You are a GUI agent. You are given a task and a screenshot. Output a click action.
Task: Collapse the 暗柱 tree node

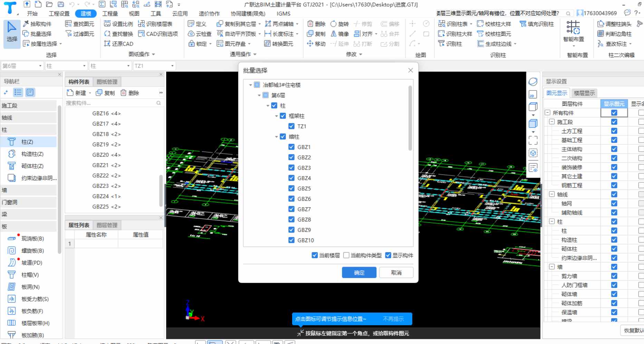277,137
